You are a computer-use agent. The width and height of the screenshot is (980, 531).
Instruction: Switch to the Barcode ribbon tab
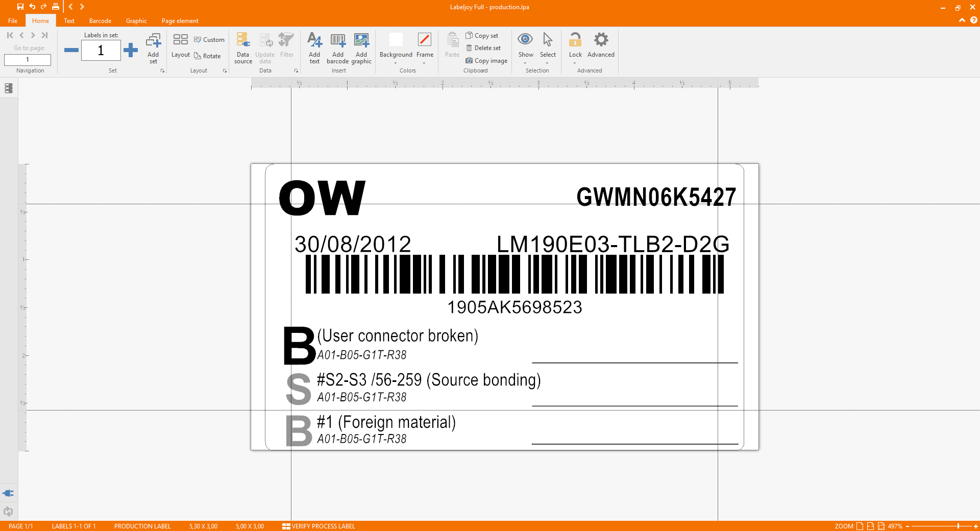tap(100, 21)
